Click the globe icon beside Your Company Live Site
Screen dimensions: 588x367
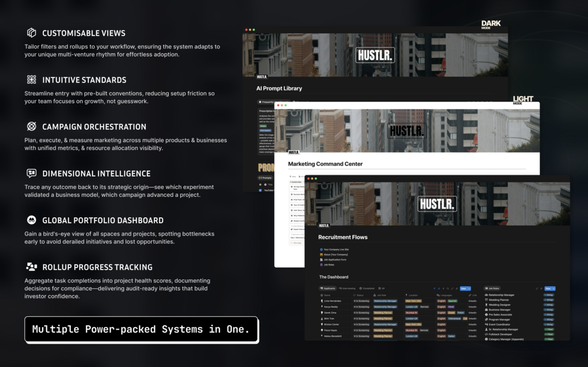tap(321, 250)
